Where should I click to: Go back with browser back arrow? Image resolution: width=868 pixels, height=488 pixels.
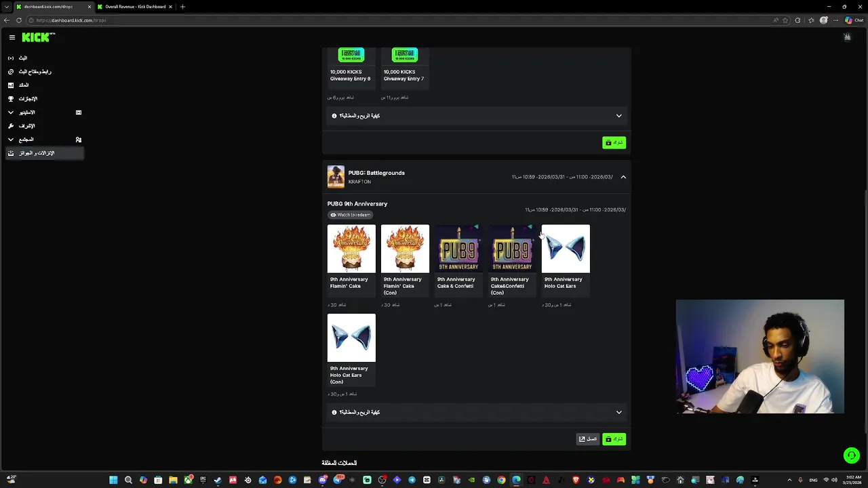pos(7,20)
